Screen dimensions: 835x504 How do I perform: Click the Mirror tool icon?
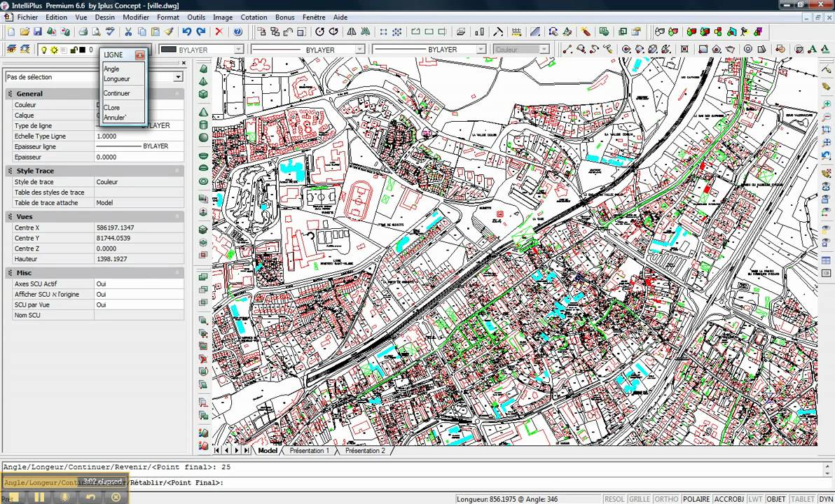pyautogui.click(x=352, y=32)
